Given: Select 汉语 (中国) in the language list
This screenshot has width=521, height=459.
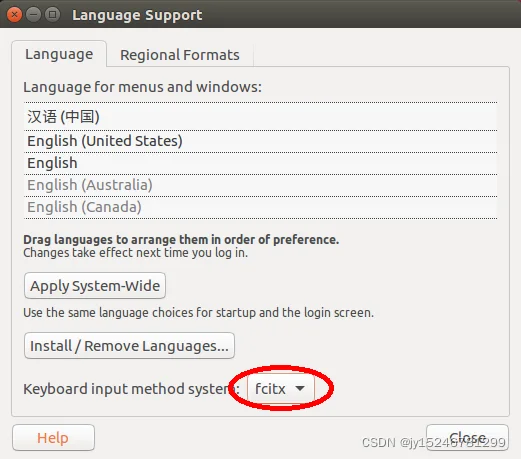Looking at the screenshot, I should click(x=260, y=117).
